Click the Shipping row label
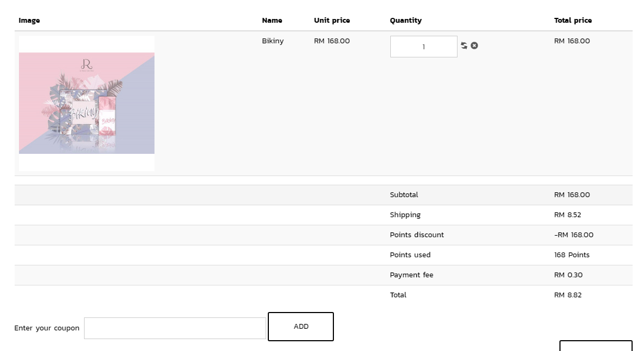The image size is (644, 351). pyautogui.click(x=405, y=215)
